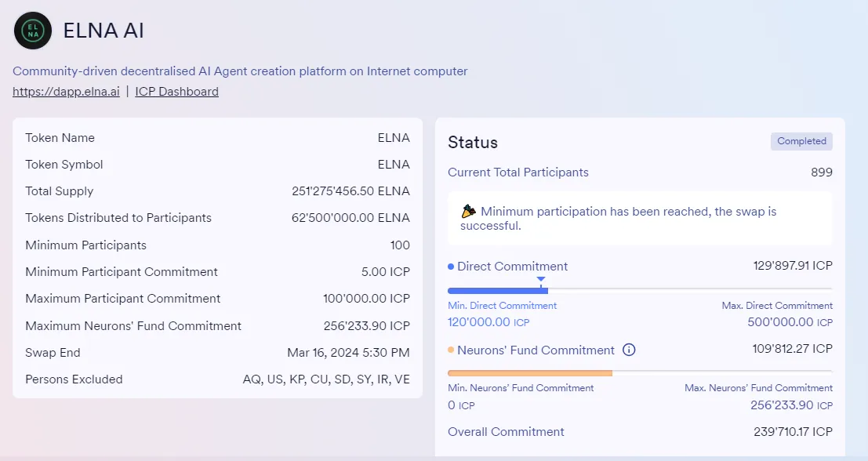868x461 pixels.
Task: Click the Neurons' Fund info icon
Action: 629,350
